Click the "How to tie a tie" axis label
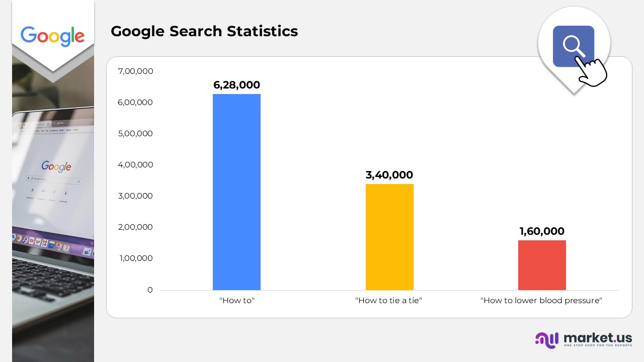Viewport: 644px width, 362px height. [388, 301]
